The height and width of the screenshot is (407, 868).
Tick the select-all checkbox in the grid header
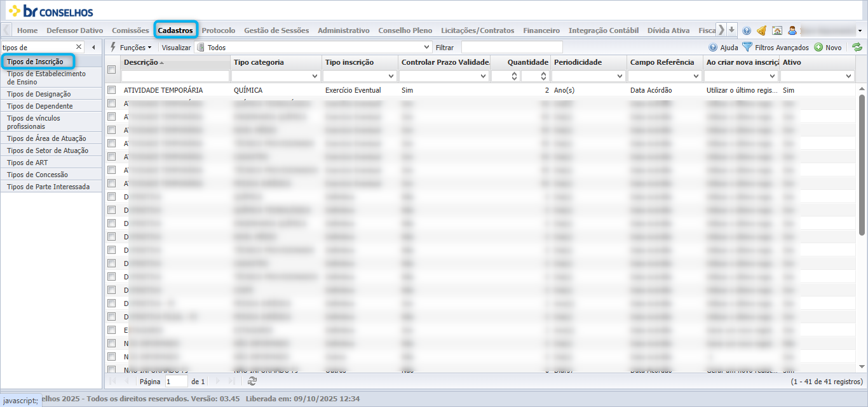coord(112,69)
